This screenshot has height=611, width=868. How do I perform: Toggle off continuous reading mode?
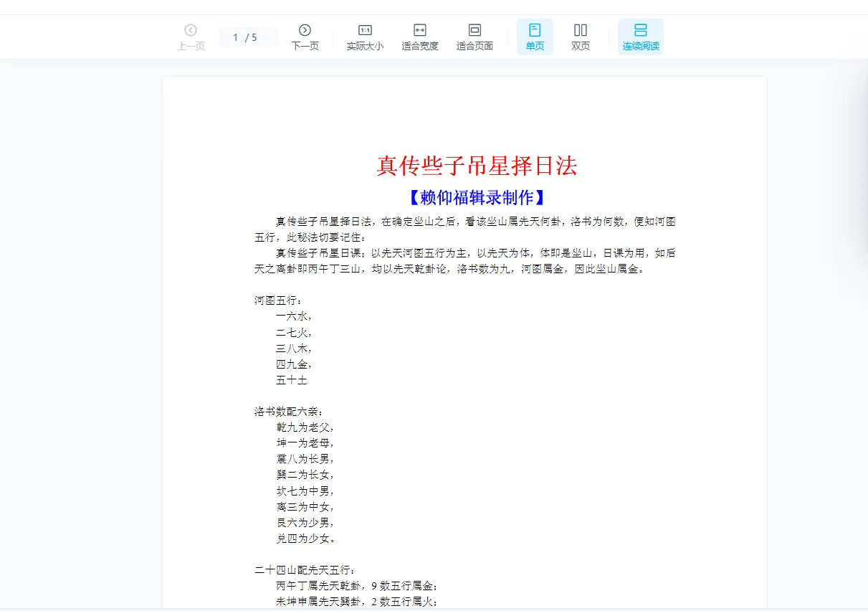640,37
